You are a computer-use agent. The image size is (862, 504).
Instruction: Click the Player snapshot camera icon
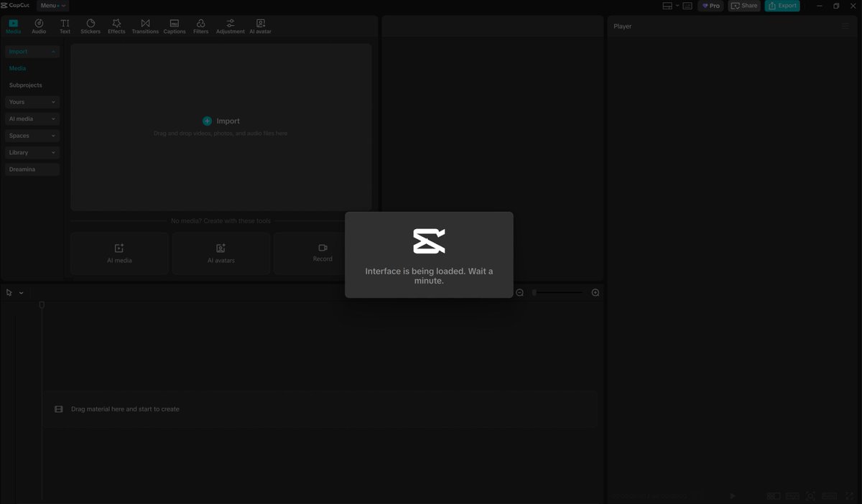[x=810, y=495]
